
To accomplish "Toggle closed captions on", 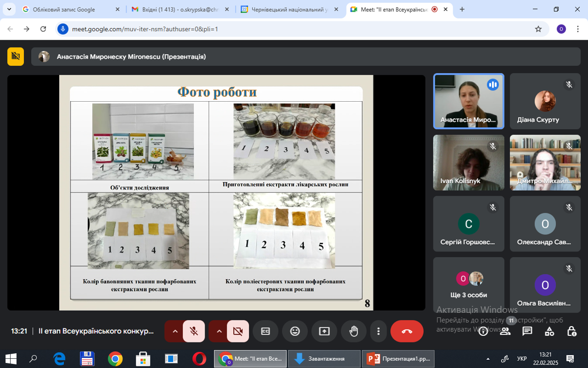I will click(265, 331).
